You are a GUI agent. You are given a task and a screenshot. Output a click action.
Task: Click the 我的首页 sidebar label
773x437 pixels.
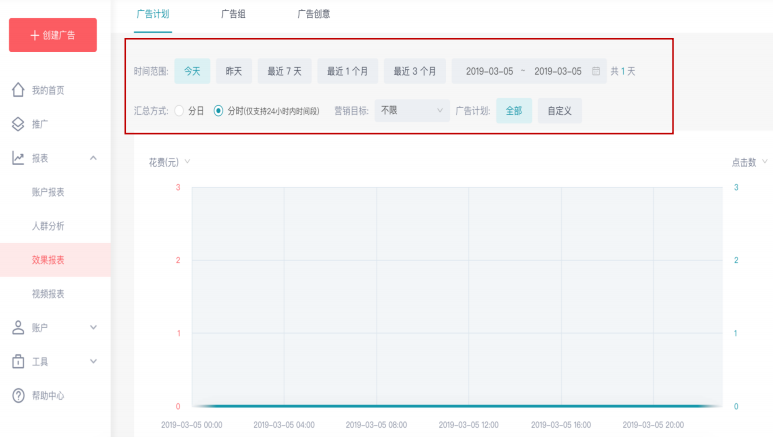tap(48, 90)
